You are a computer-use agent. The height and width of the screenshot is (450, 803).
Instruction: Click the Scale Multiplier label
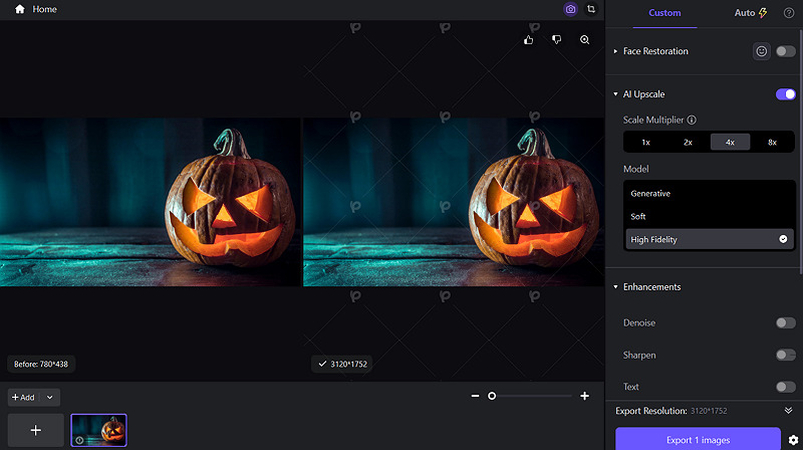[653, 120]
